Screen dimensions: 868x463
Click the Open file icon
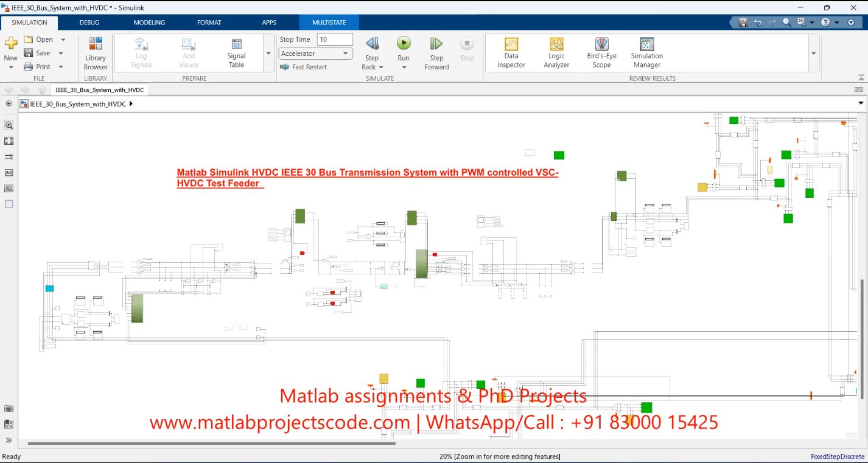29,40
